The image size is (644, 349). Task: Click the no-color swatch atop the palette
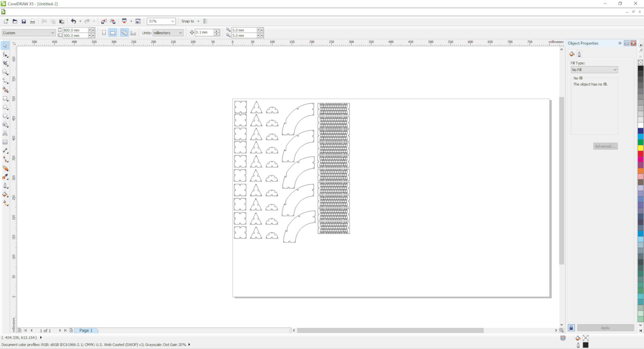tap(641, 62)
